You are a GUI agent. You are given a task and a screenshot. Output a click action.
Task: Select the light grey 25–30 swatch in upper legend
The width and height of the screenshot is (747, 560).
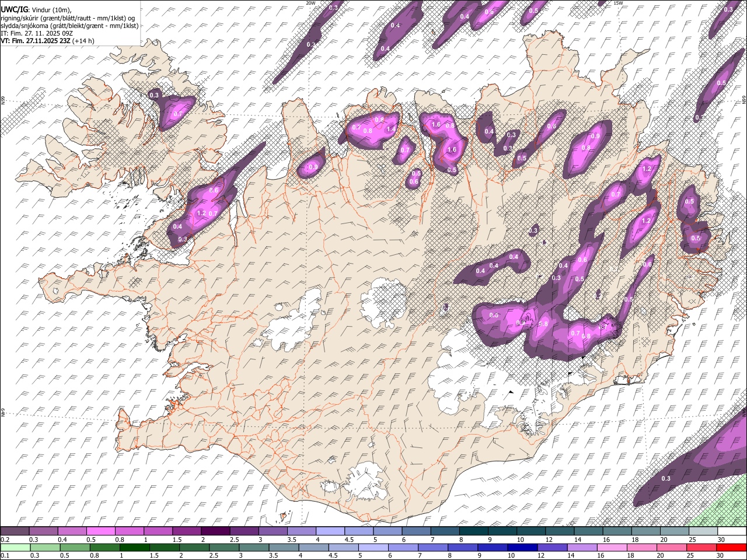pos(704,531)
